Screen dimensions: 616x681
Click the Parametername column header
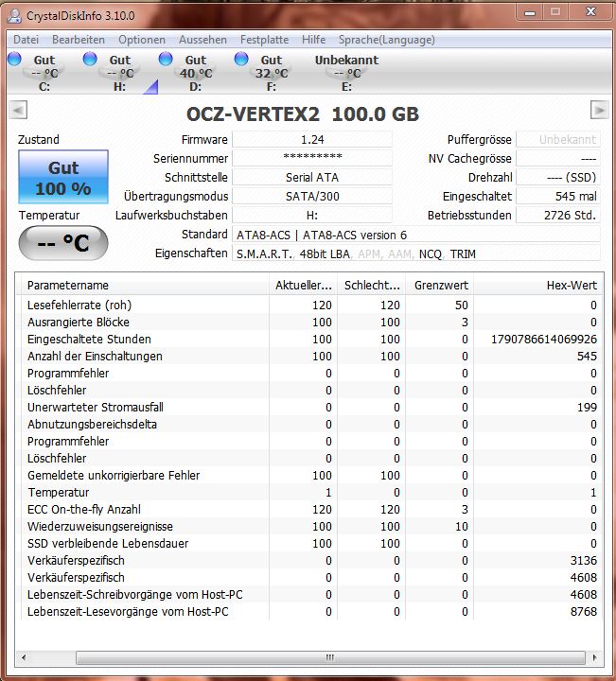(143, 286)
